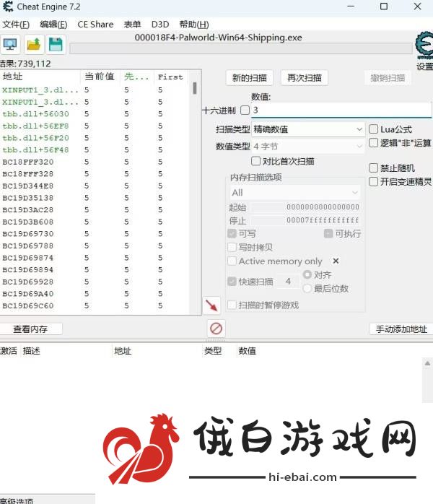Select result row tbb.dll+56EF8

click(95, 126)
